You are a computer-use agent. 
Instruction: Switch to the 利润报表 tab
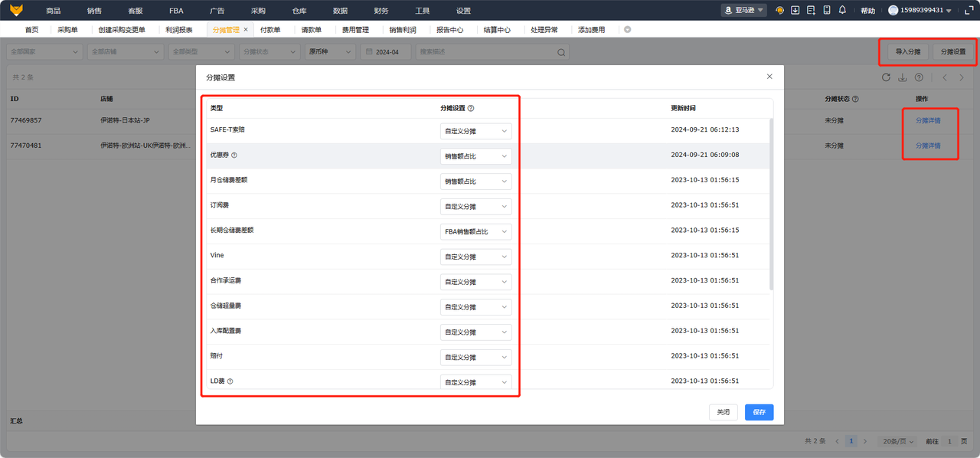pos(179,29)
